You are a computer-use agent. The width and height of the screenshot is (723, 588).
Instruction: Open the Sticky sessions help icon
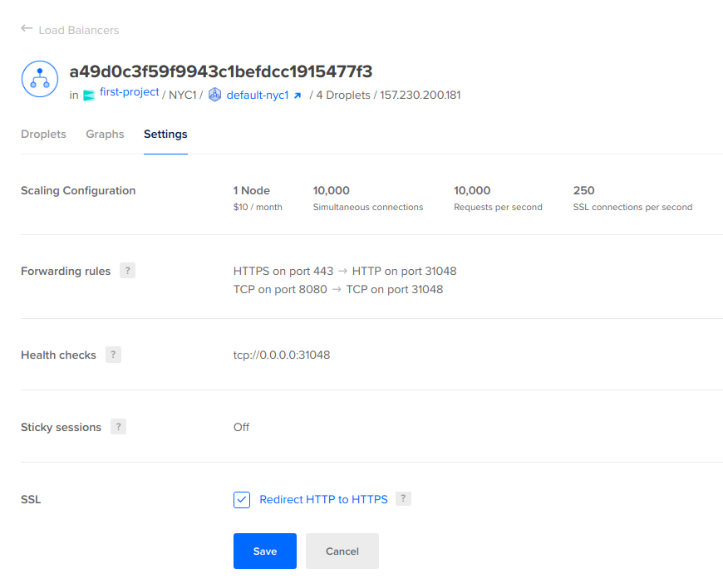[118, 427]
